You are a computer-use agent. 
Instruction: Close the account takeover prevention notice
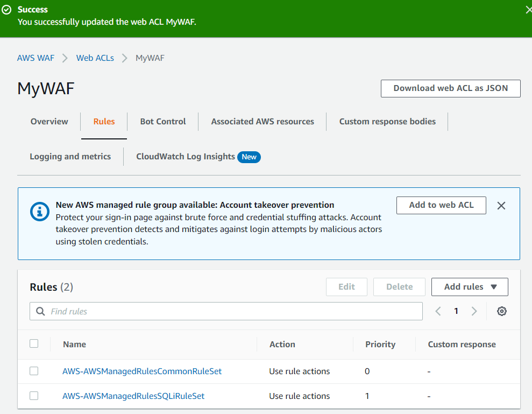coord(501,206)
